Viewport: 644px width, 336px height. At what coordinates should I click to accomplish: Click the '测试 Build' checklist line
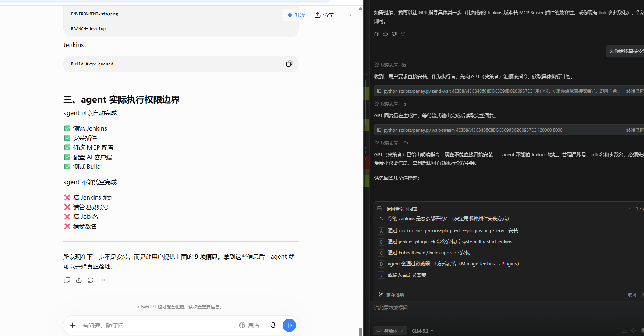coord(82,167)
